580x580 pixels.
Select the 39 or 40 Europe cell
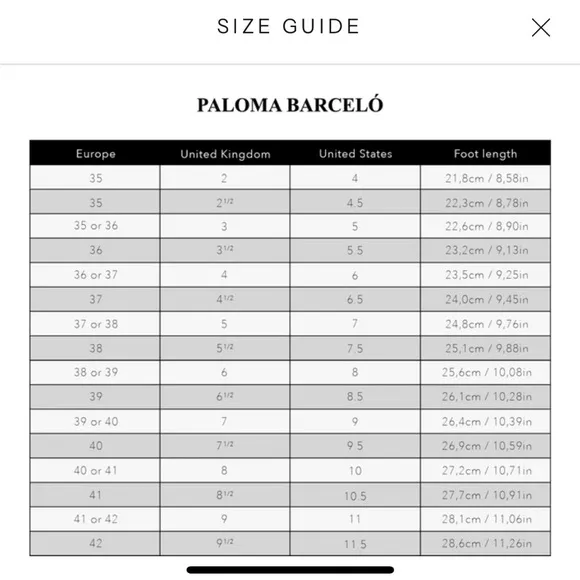[95, 421]
